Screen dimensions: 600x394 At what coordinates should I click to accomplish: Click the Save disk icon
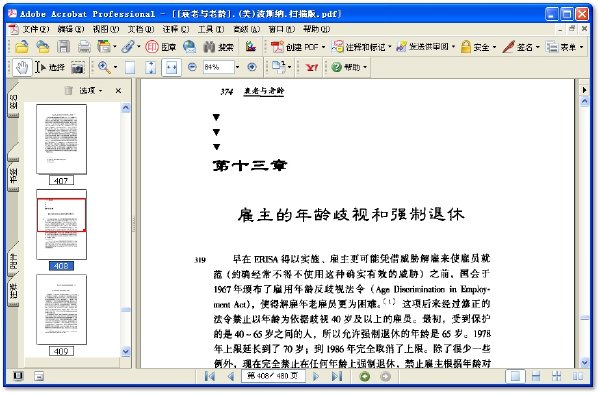click(64, 47)
